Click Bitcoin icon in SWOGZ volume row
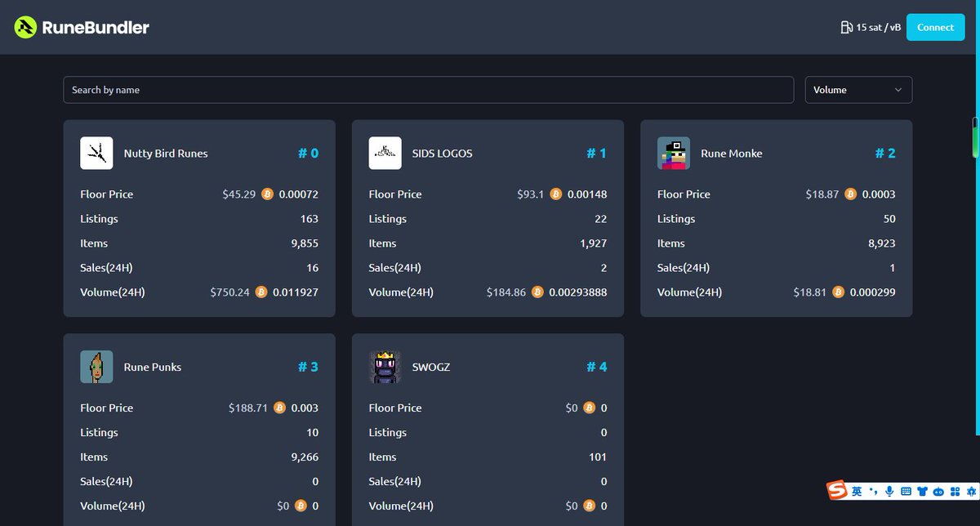 [589, 506]
